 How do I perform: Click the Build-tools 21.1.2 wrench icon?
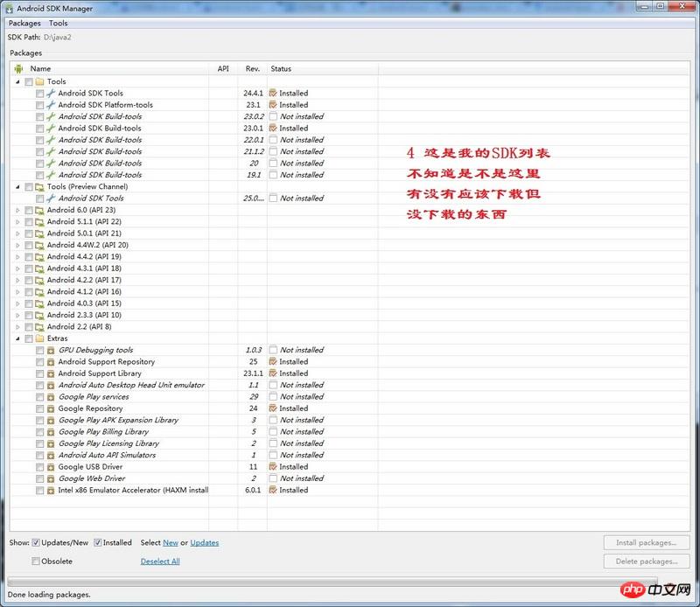[x=51, y=152]
